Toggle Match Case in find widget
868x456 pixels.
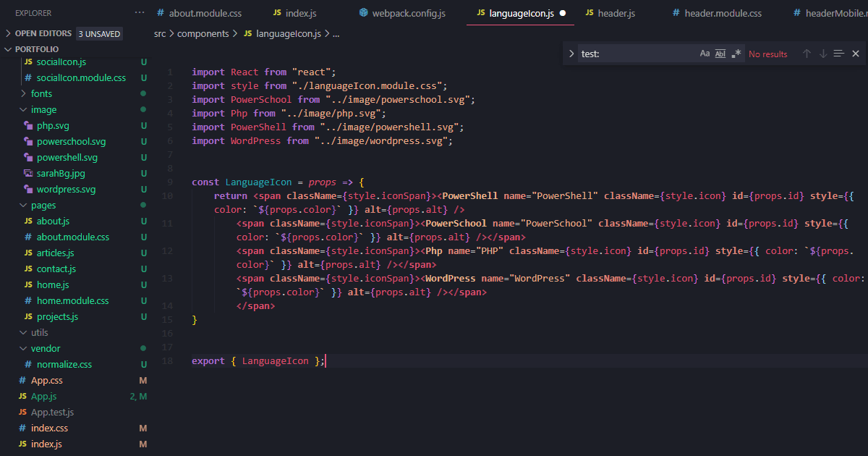705,54
